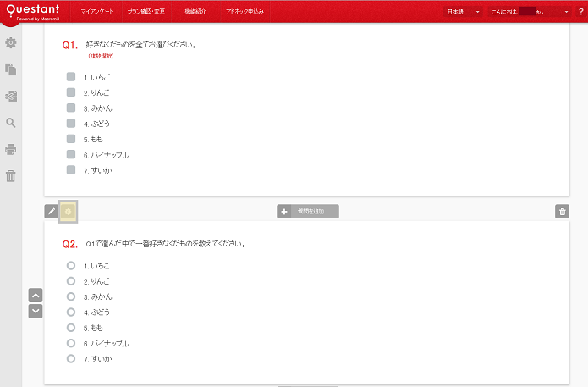
Task: Click the magnifier search icon in sidebar
Action: (x=11, y=123)
